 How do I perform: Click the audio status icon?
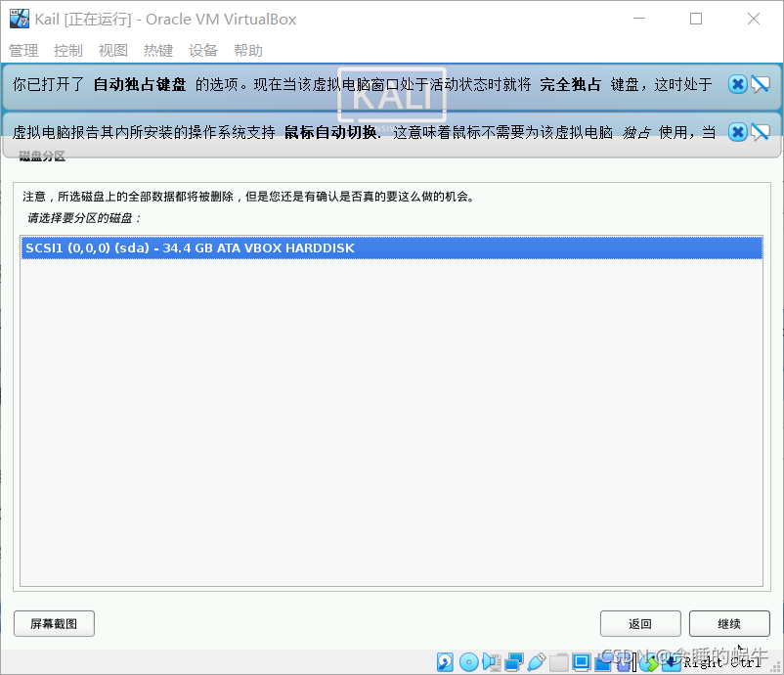tap(492, 662)
